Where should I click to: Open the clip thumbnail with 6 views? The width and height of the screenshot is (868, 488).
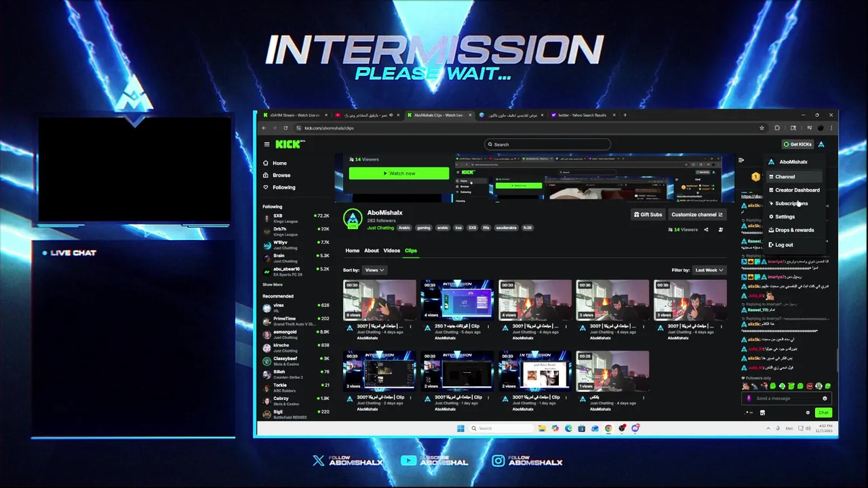pos(380,300)
